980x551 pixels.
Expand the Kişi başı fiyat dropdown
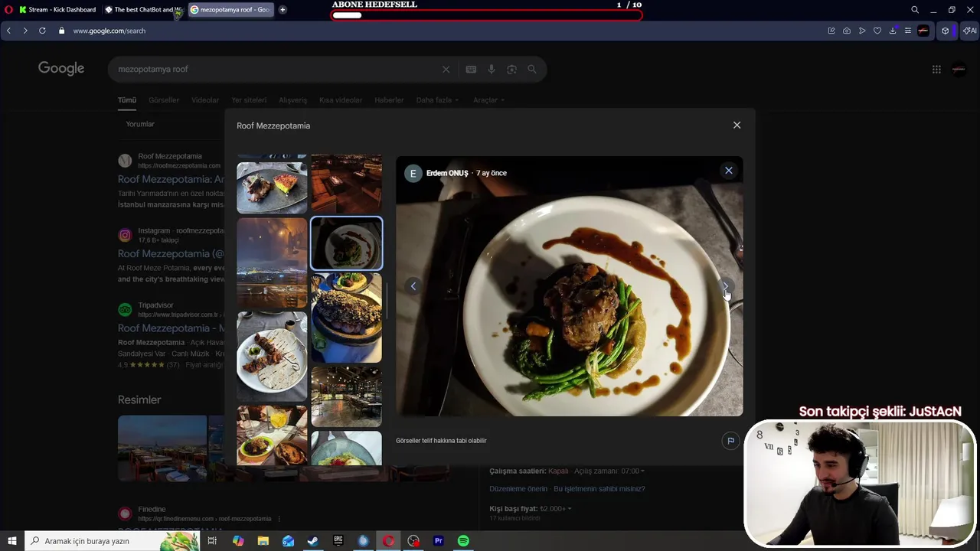click(531, 509)
